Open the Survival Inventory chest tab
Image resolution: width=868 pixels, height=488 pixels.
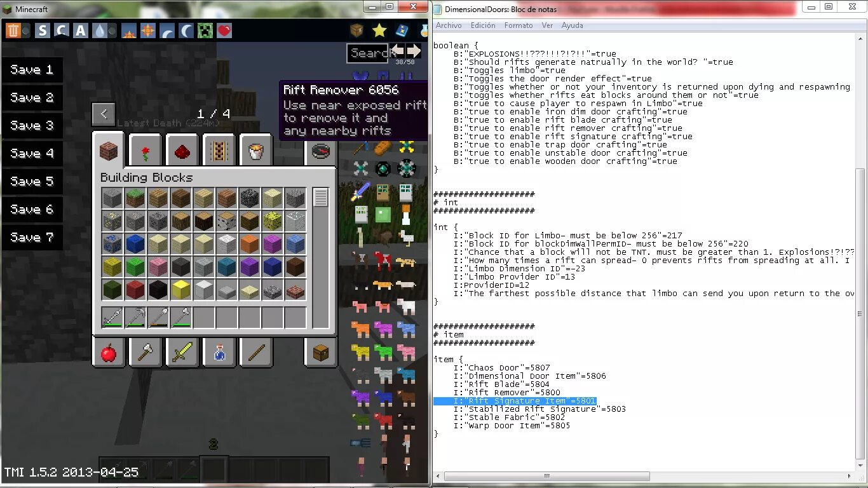coord(320,352)
